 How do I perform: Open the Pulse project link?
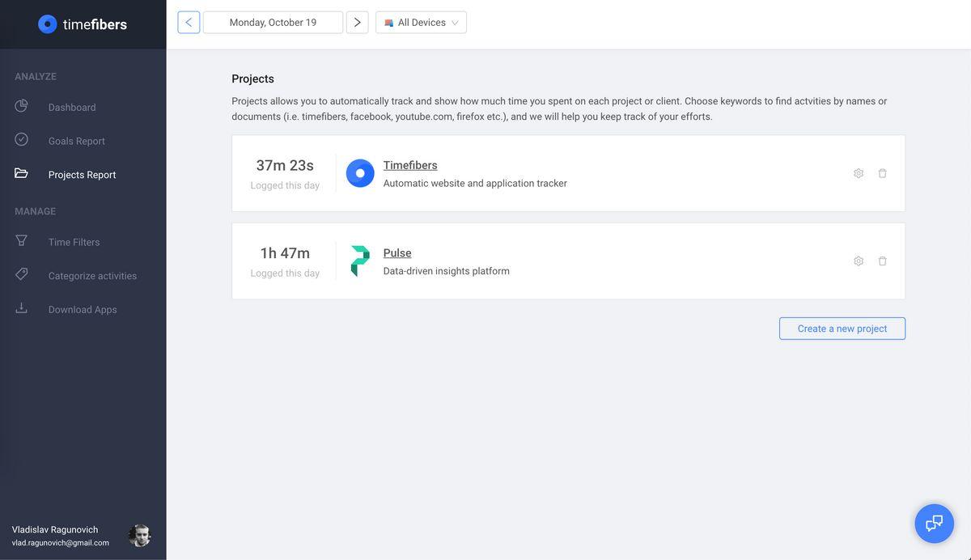coord(397,253)
